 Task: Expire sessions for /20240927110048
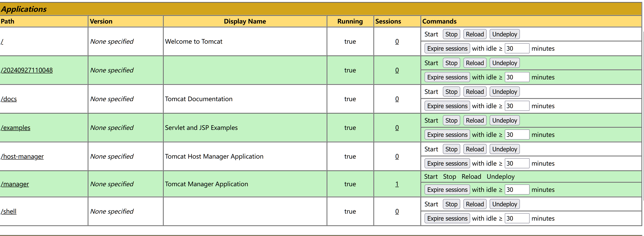447,77
